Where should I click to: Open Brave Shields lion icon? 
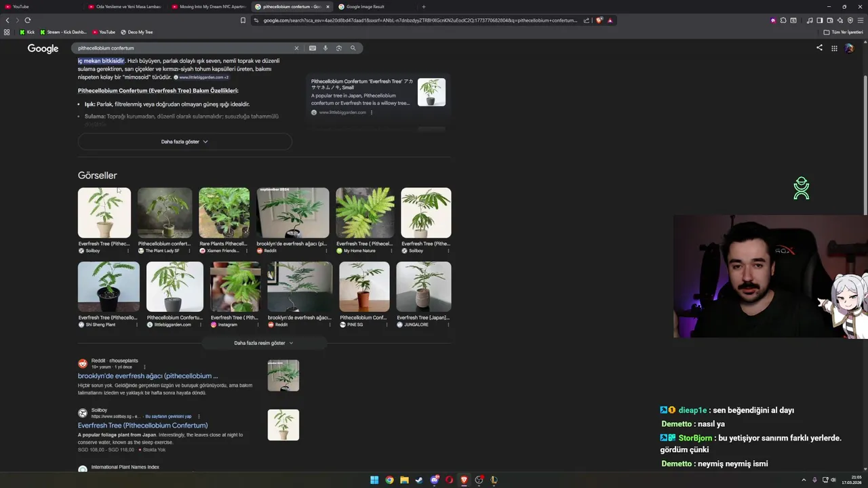coord(599,20)
